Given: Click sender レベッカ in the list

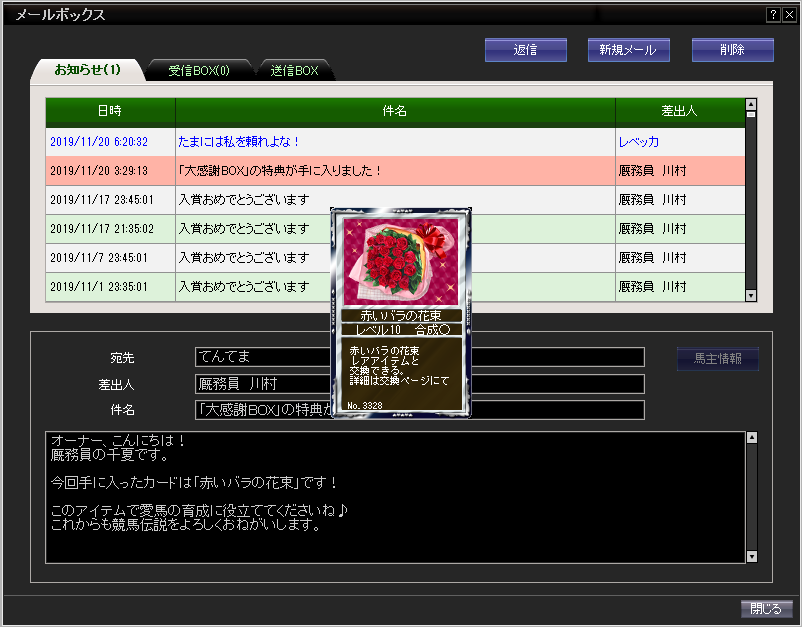Looking at the screenshot, I should point(639,142).
